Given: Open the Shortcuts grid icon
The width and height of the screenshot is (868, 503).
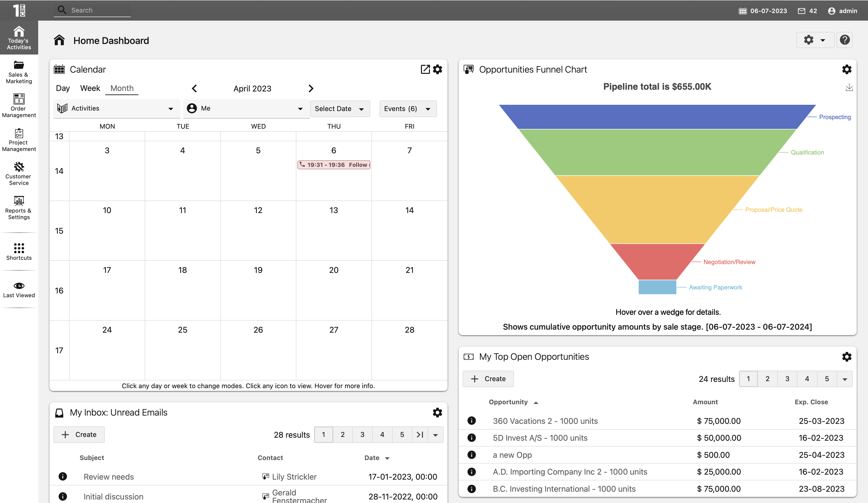Looking at the screenshot, I should (19, 251).
